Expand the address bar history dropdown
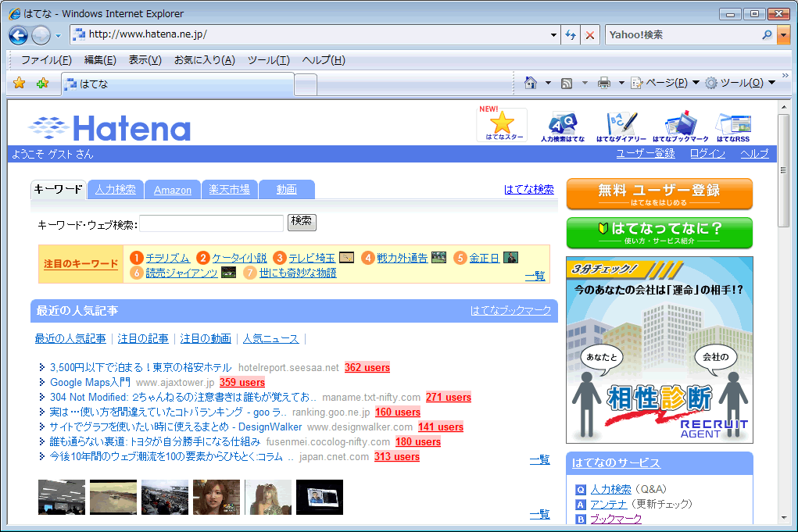This screenshot has width=798, height=532. tap(553, 35)
